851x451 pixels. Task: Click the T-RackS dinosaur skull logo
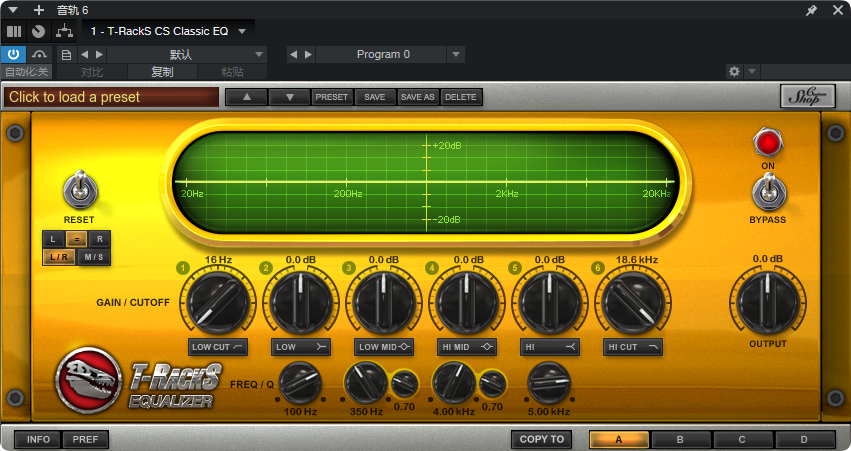pyautogui.click(x=88, y=380)
